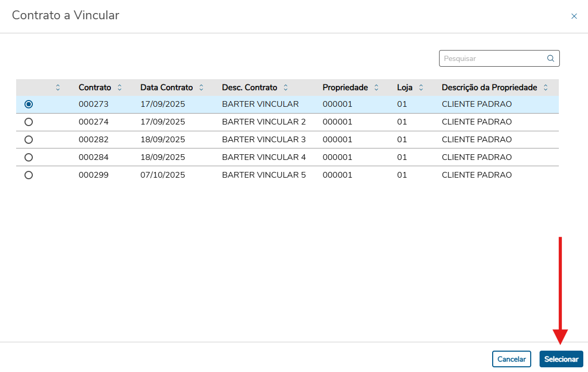588x372 pixels.
Task: Click the Data Contrato column header
Action: (x=167, y=88)
